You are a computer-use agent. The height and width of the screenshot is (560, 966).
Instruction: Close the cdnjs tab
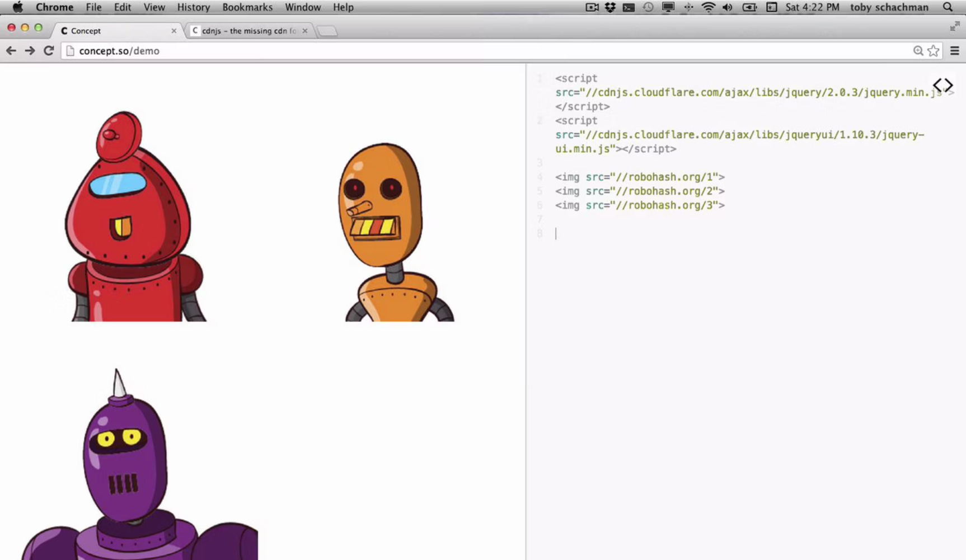click(305, 31)
